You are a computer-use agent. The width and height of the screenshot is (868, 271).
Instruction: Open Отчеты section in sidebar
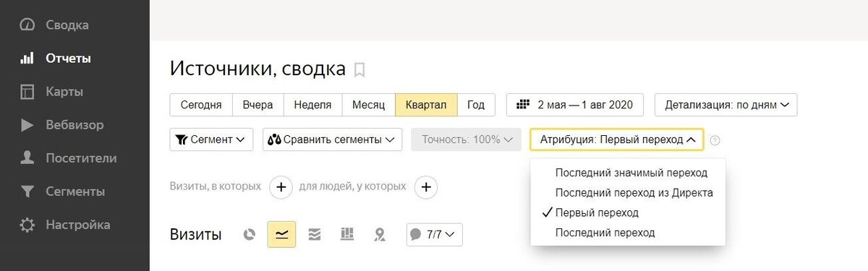click(x=68, y=59)
